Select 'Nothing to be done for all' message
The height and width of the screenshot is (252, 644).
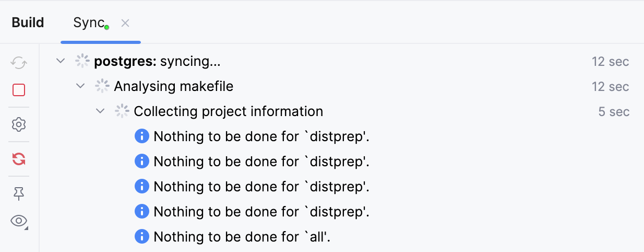(242, 237)
